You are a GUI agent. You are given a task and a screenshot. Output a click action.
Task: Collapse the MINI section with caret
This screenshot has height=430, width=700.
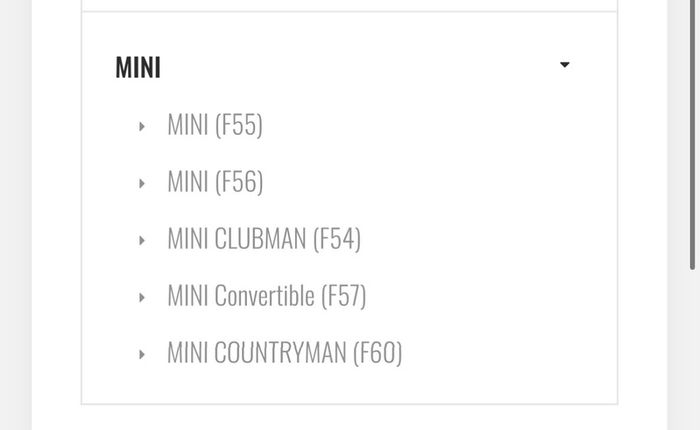[565, 65]
